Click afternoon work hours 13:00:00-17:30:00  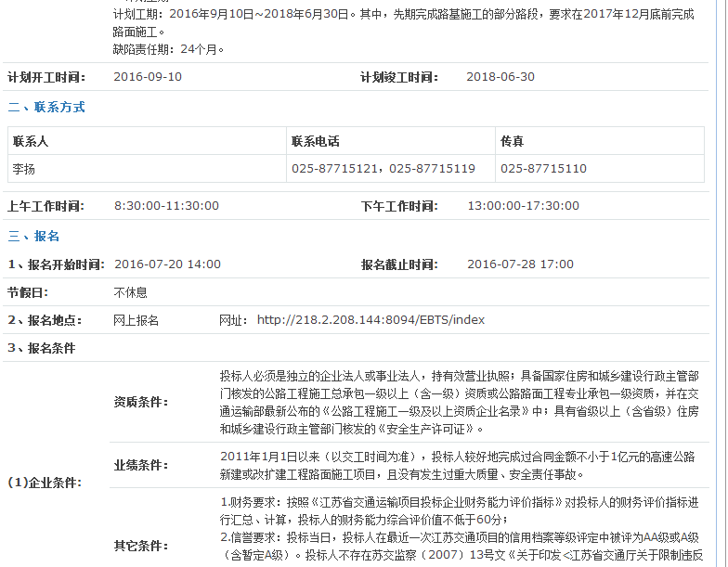click(523, 206)
